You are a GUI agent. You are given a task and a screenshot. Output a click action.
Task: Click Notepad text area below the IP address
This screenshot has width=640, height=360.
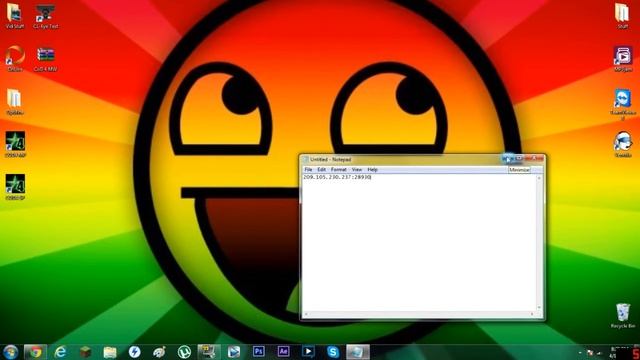(x=420, y=245)
